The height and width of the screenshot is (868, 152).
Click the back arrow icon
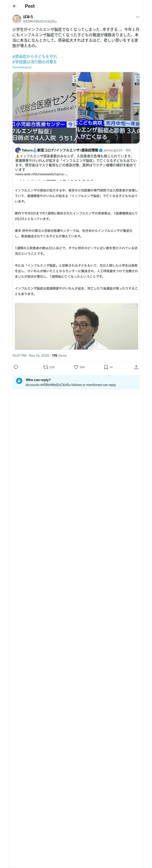click(x=14, y=6)
